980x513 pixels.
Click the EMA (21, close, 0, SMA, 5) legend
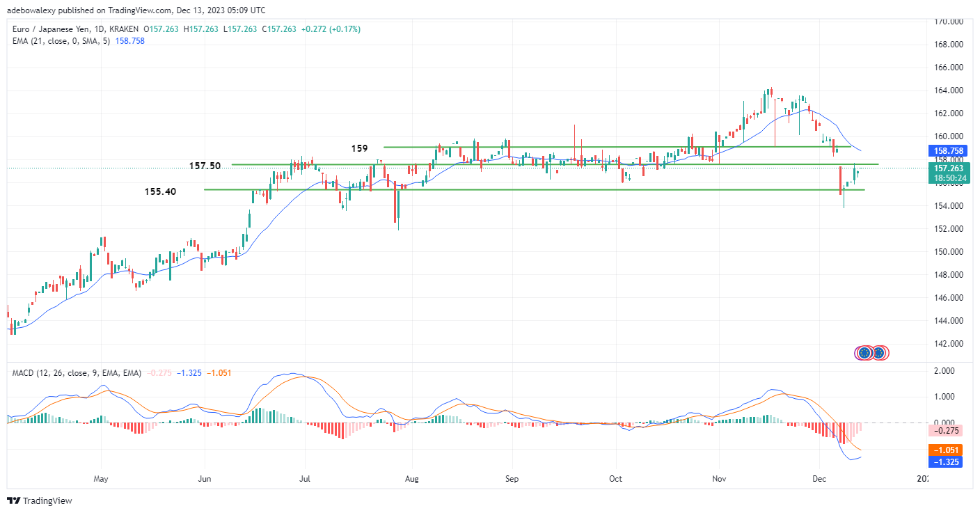click(x=60, y=41)
